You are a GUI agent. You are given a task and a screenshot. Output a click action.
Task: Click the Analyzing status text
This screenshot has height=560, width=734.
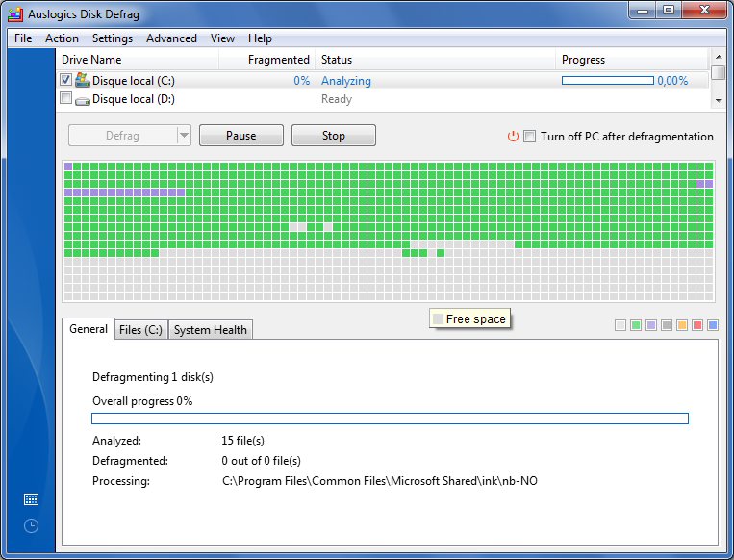coord(346,81)
